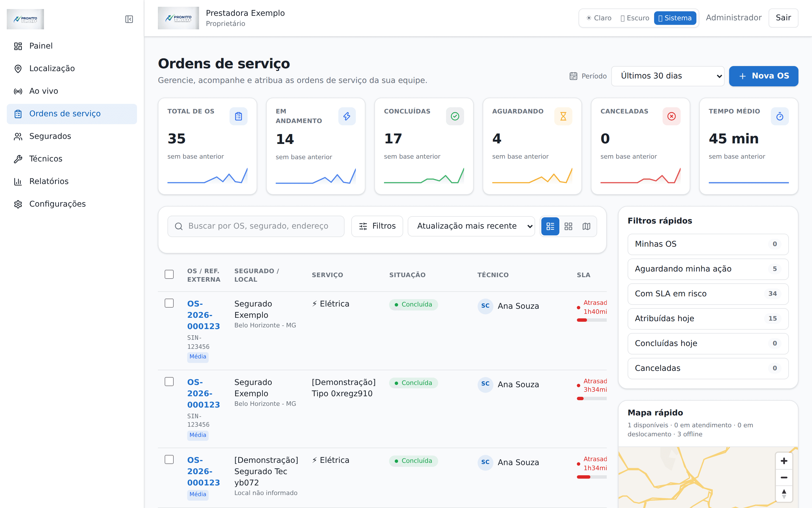
Task: Click the lightning icon on Em Andamento card
Action: point(347,116)
